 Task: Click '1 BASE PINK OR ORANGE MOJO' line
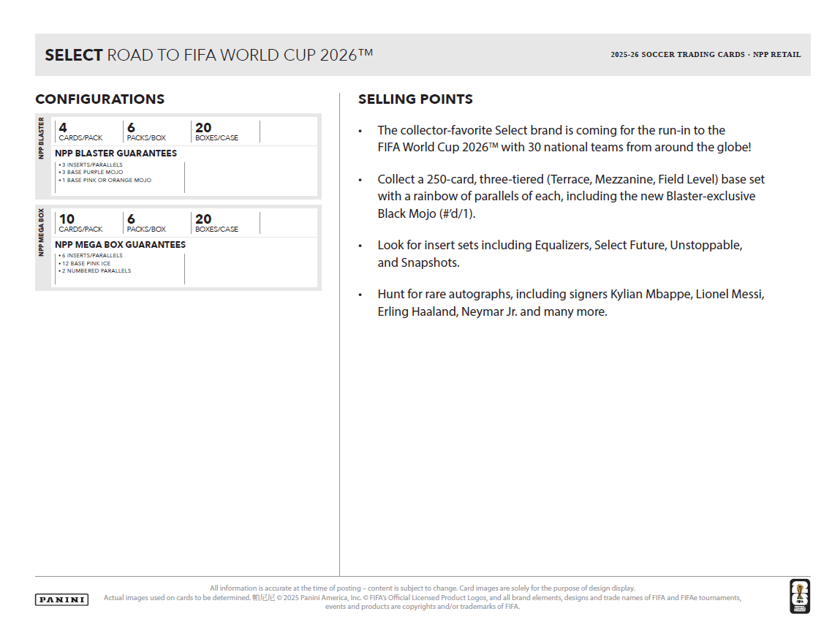[x=105, y=181]
